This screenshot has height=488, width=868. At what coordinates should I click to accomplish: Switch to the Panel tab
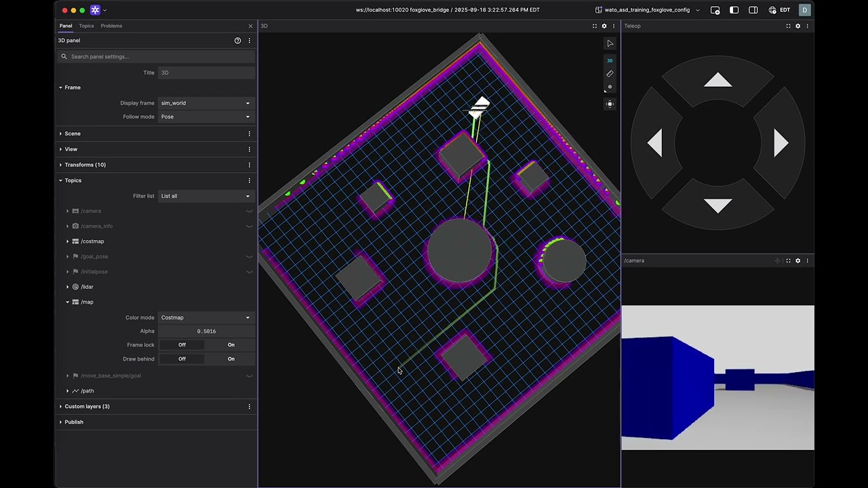pyautogui.click(x=66, y=26)
